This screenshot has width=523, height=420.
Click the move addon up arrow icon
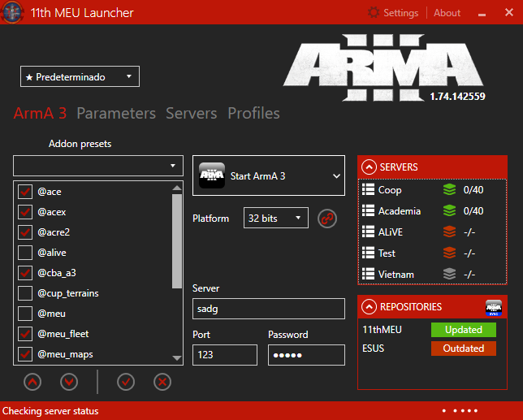(32, 382)
